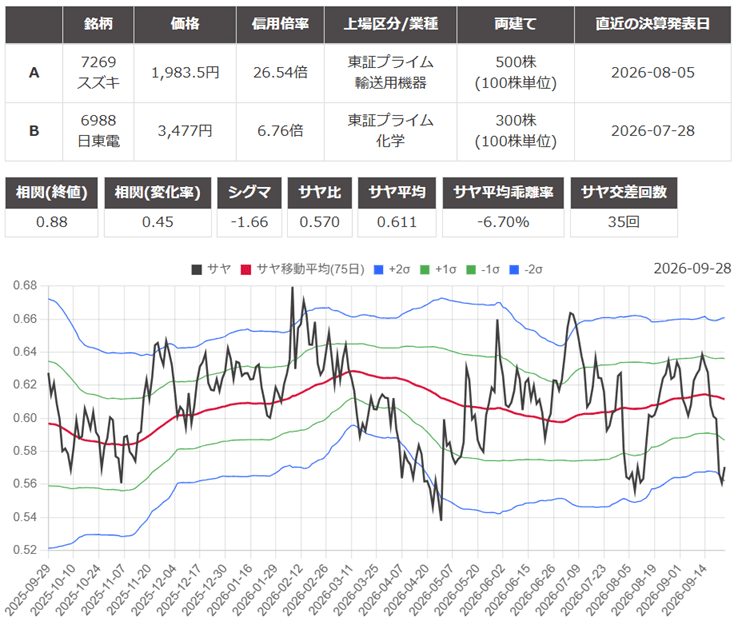Click the サヤ交差回数 header

[624, 193]
